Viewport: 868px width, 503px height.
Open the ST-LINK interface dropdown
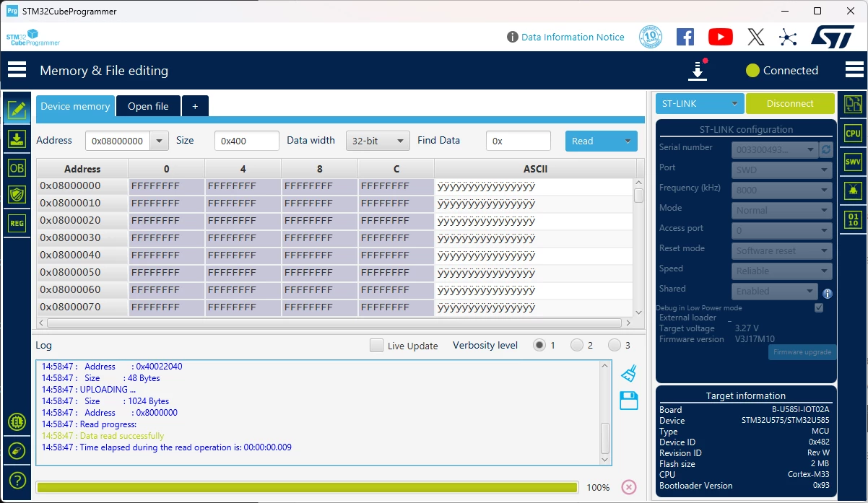[x=700, y=104]
